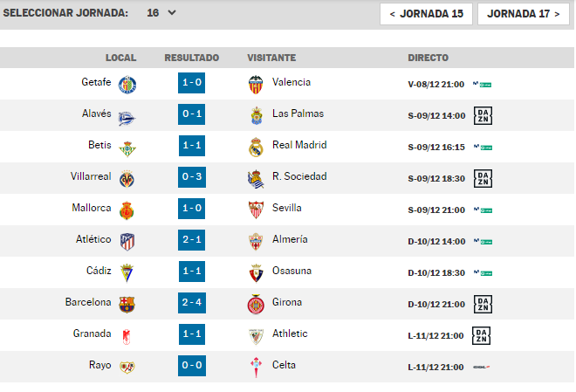576x392 pixels.
Task: Click the Real Madrid club crest
Action: point(256,147)
